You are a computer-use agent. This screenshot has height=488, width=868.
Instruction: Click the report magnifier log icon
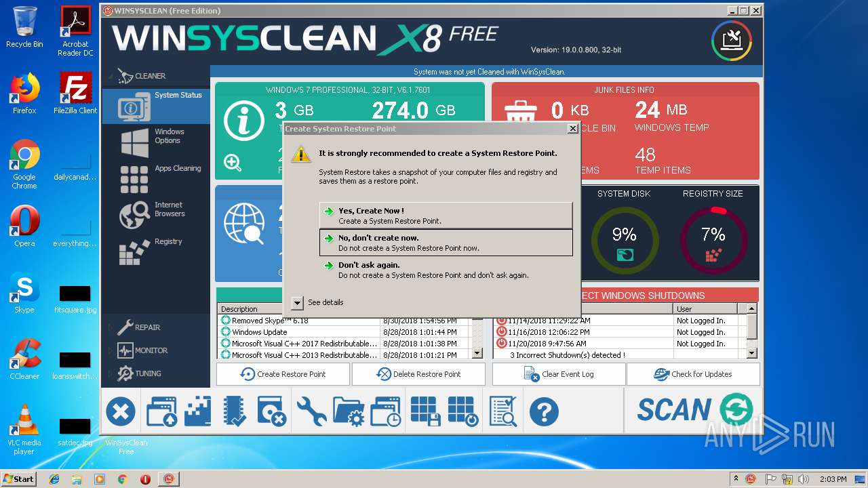pyautogui.click(x=503, y=411)
